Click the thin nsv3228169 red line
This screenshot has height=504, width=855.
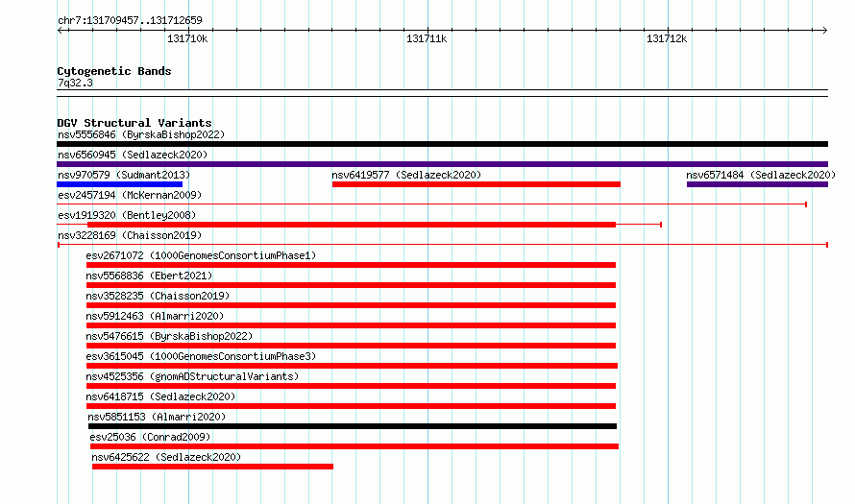(x=442, y=245)
